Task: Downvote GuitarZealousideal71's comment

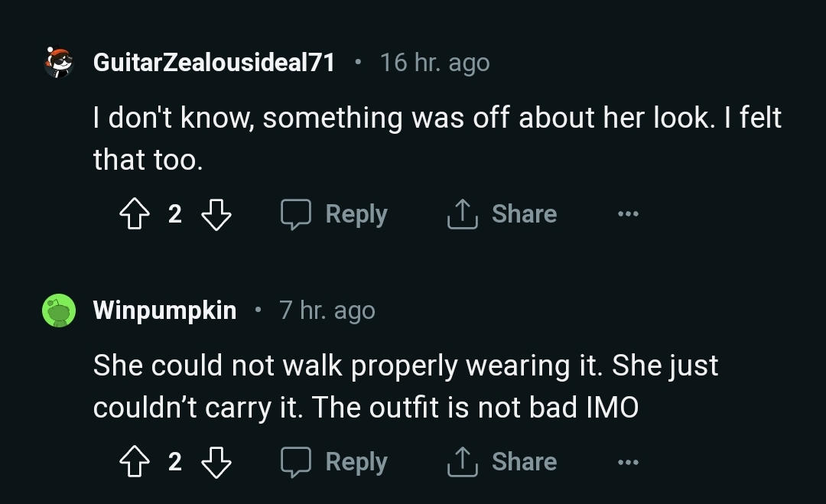Action: (x=216, y=214)
